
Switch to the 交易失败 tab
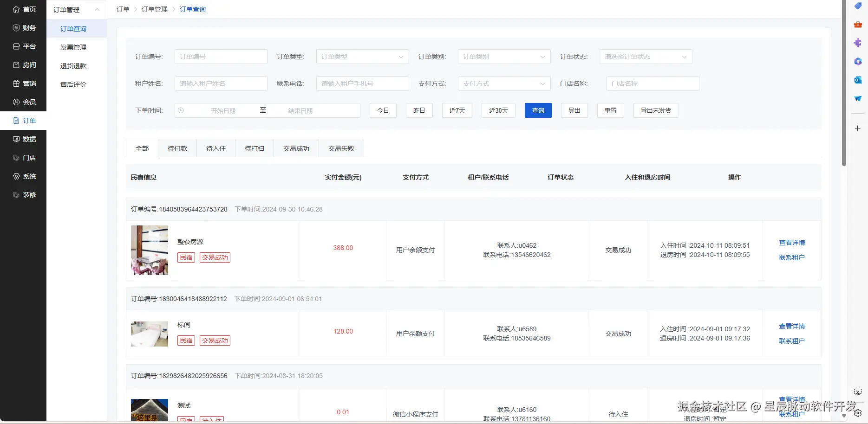click(x=341, y=148)
